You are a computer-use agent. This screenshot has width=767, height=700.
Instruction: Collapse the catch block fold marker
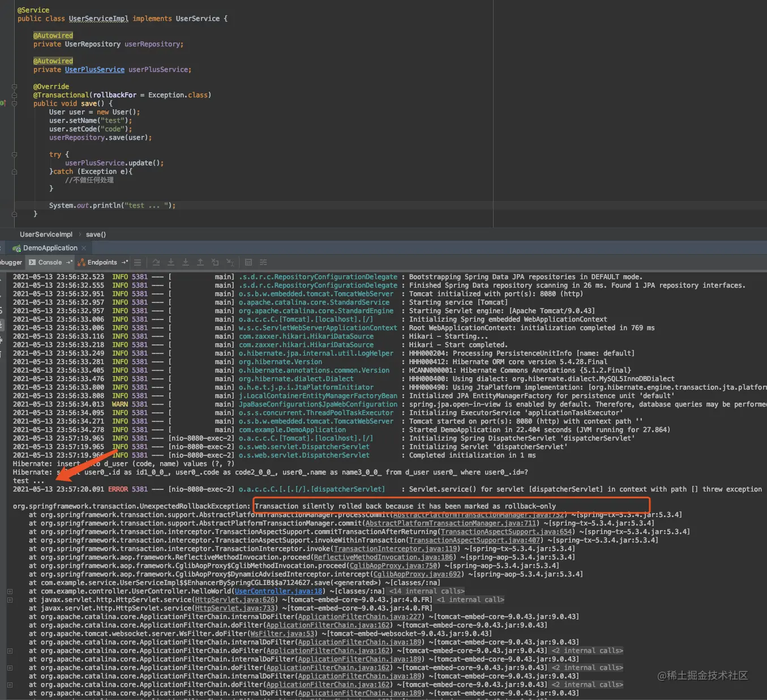pos(14,172)
